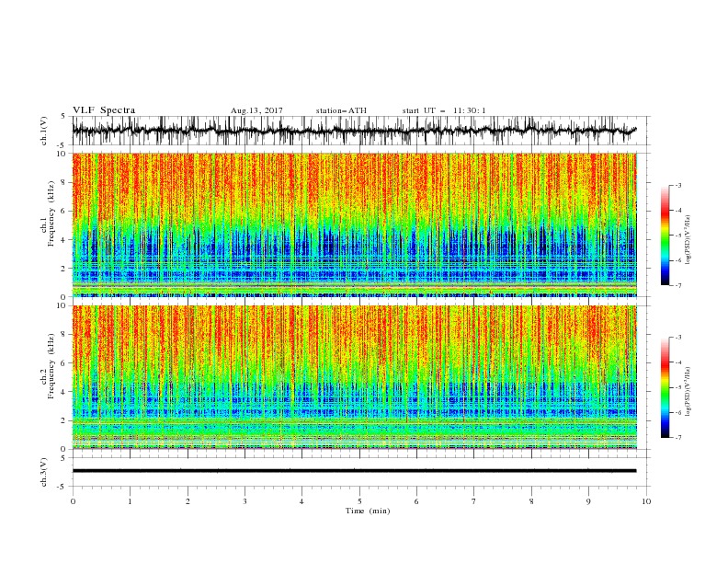This screenshot has width=728, height=563.
Task: Click the "-7" tick on ch.1 colorbar
Action: coord(677,285)
